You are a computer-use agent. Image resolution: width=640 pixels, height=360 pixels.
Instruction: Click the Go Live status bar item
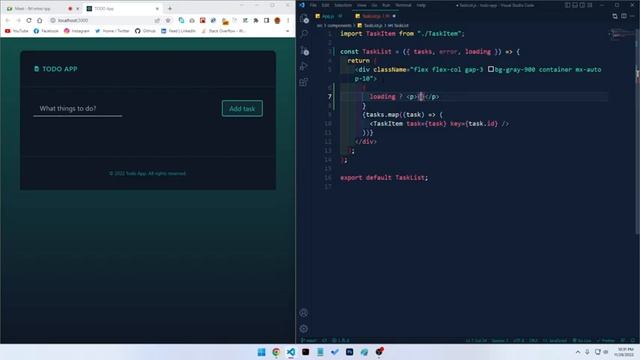pos(582,340)
